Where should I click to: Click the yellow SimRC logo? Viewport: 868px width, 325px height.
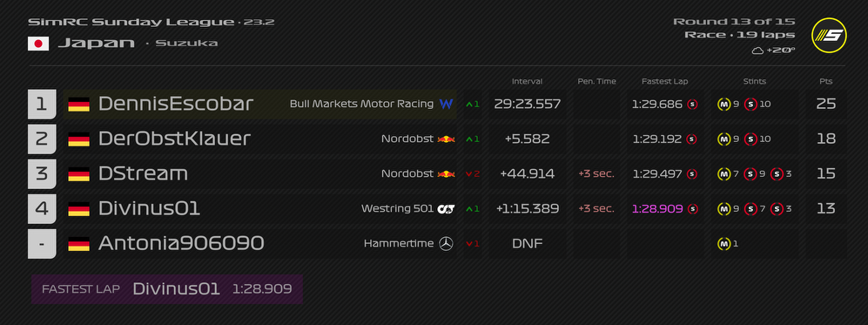(829, 36)
